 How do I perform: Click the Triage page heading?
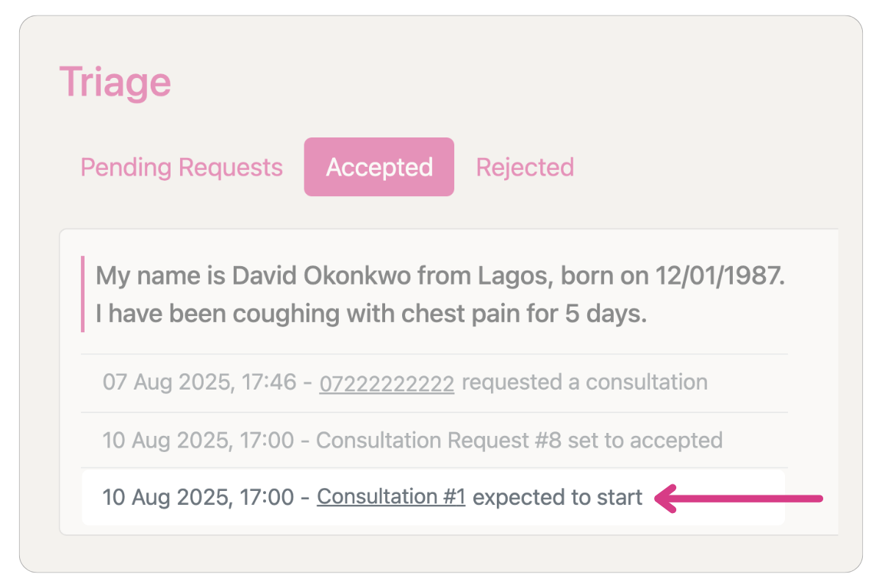(115, 81)
